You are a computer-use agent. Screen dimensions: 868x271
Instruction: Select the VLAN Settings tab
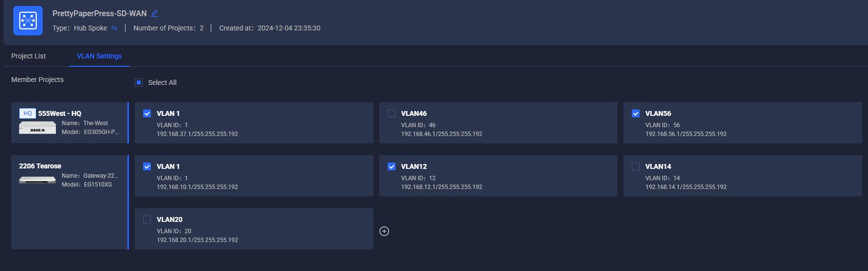click(99, 56)
